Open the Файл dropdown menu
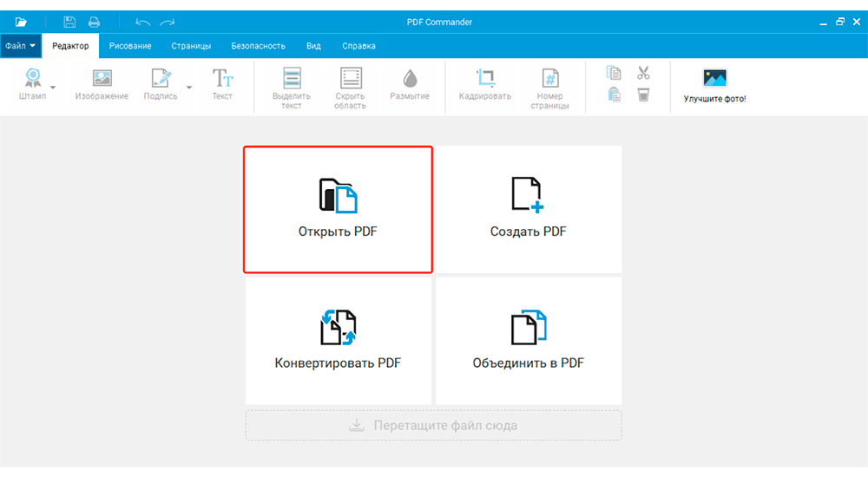Viewport: 868px width, 477px height. pyautogui.click(x=21, y=46)
